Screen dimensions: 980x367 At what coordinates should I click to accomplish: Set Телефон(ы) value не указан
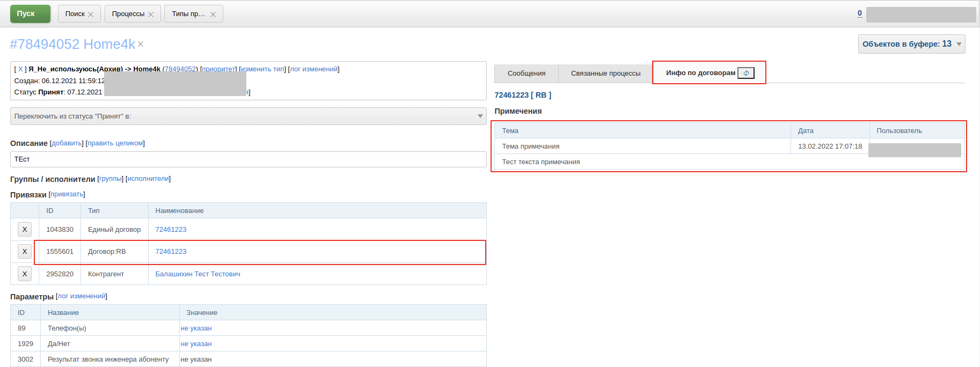[196, 328]
